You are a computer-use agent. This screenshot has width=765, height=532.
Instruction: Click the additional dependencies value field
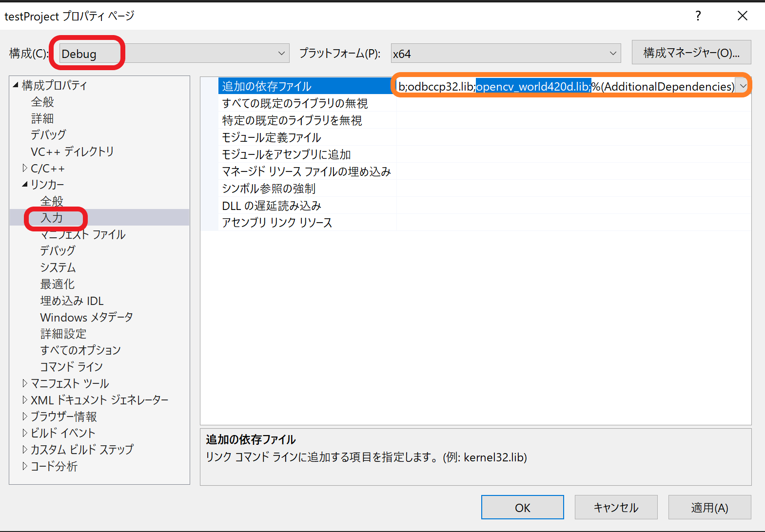click(566, 86)
